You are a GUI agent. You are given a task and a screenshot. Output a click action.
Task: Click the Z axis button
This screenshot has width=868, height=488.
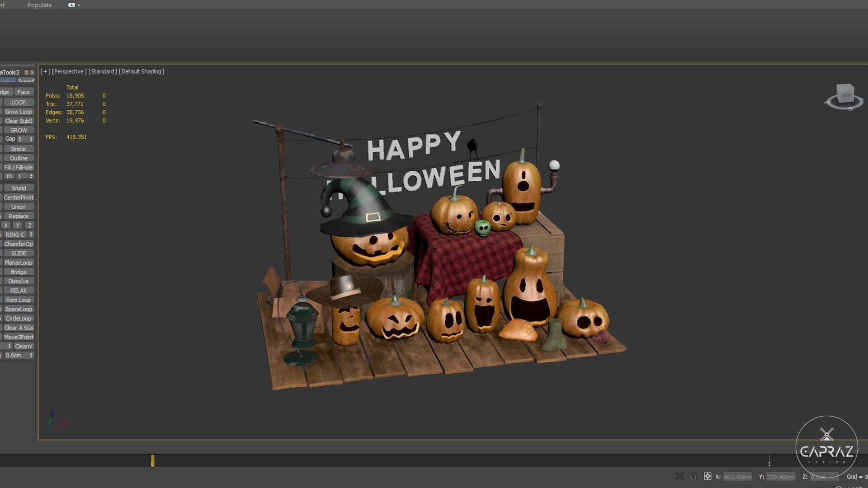(x=29, y=225)
